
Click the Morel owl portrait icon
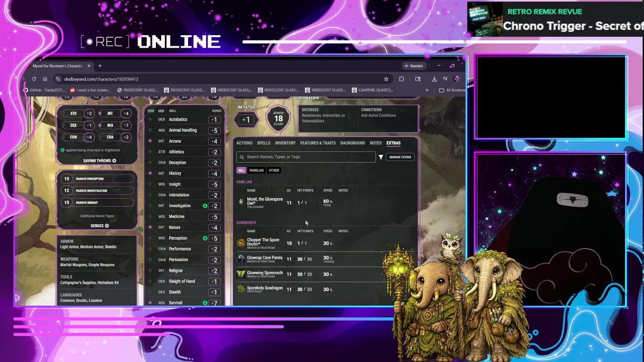(x=241, y=202)
